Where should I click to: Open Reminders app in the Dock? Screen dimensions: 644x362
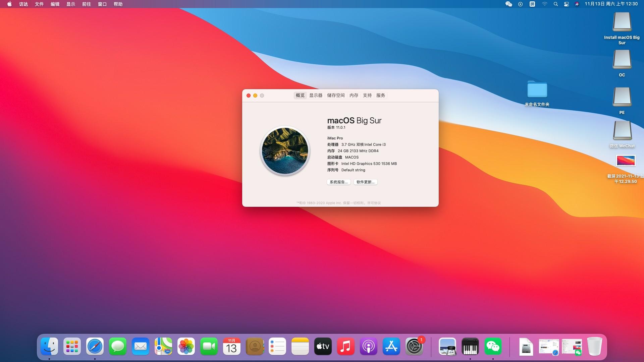point(277,346)
